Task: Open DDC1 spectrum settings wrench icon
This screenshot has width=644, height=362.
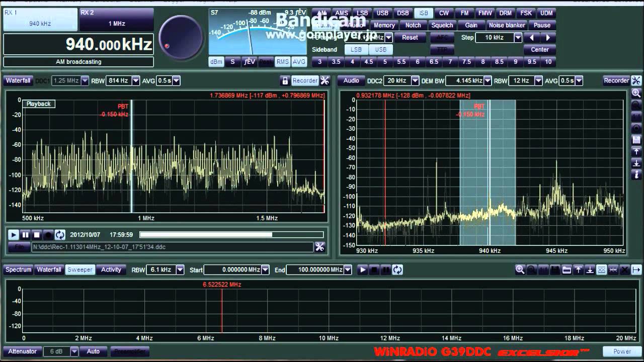Action: pyautogui.click(x=325, y=80)
